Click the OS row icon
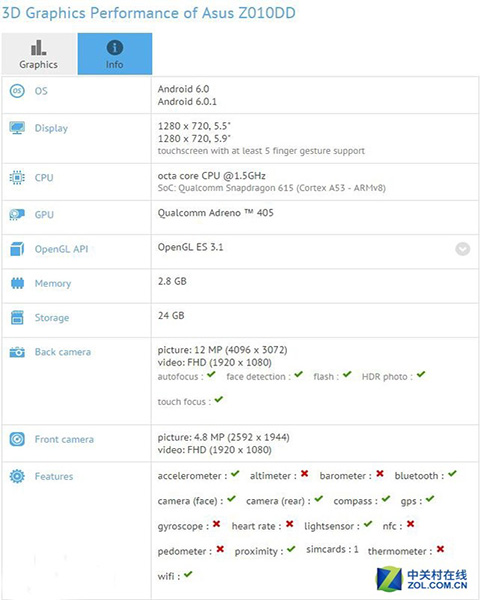The height and width of the screenshot is (600, 480). click(17, 91)
